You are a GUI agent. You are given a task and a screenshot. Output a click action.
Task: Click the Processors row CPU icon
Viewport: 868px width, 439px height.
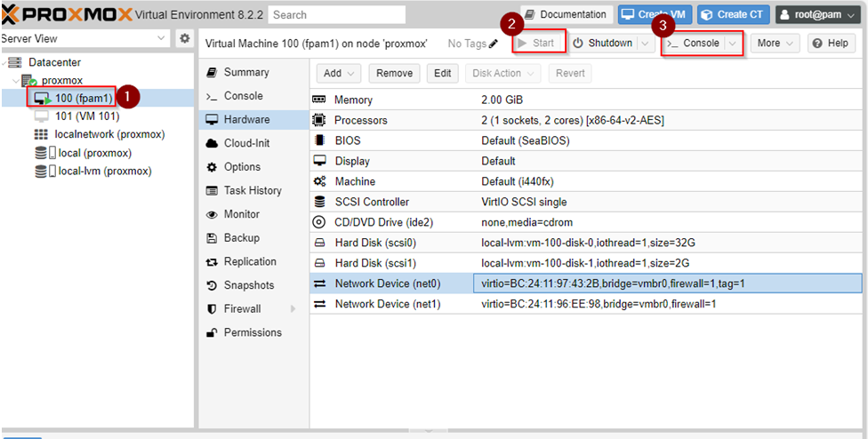click(319, 120)
